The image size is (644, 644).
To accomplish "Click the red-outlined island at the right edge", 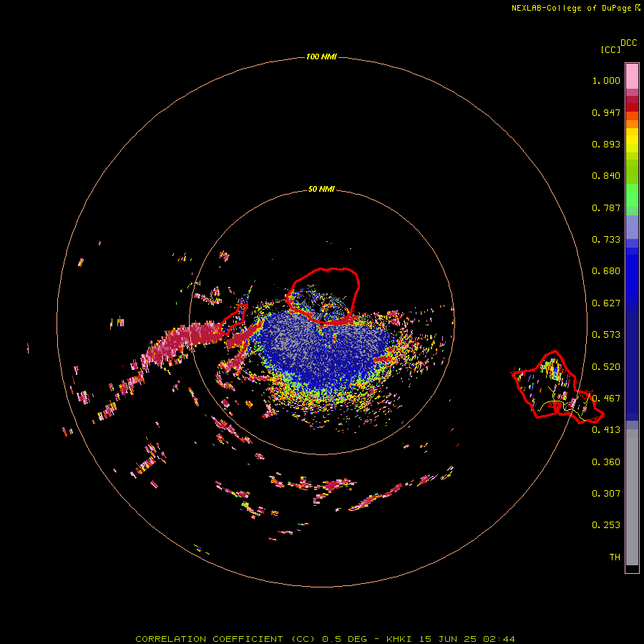I will (557, 386).
